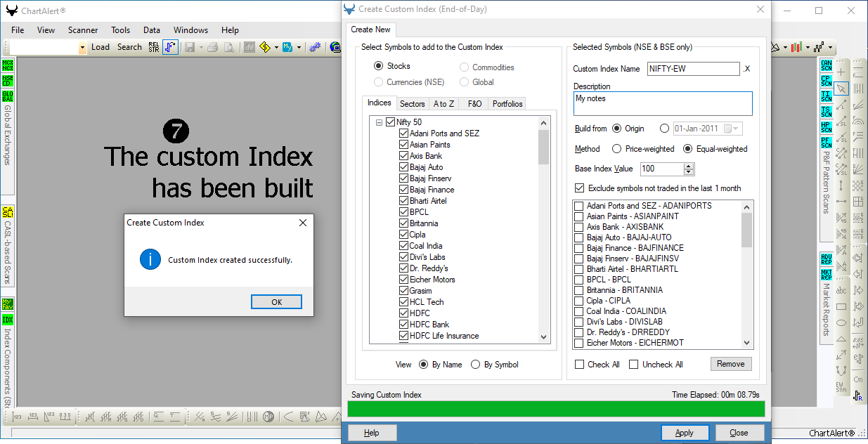Open the NSE CD sidebar icon
This screenshot has width=868, height=444.
[x=8, y=81]
